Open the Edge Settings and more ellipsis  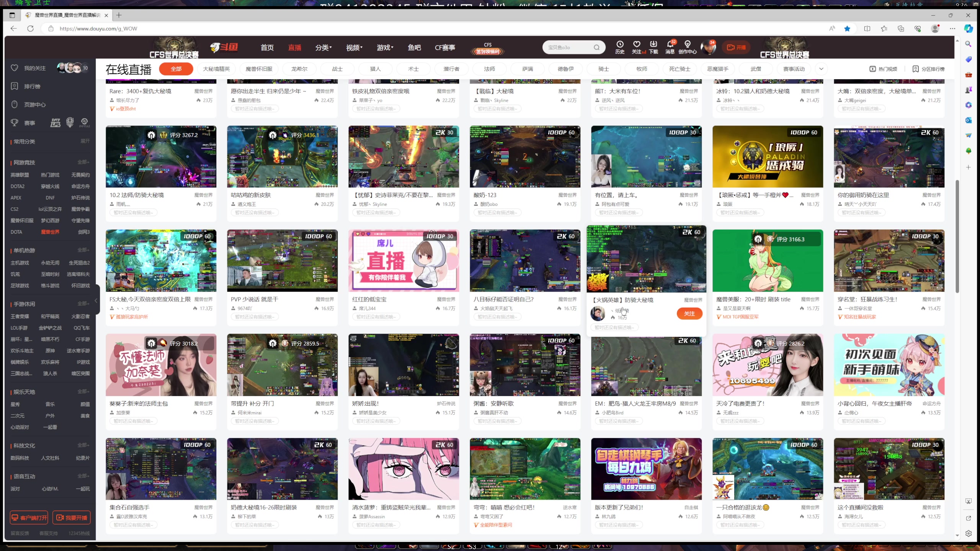click(x=952, y=28)
